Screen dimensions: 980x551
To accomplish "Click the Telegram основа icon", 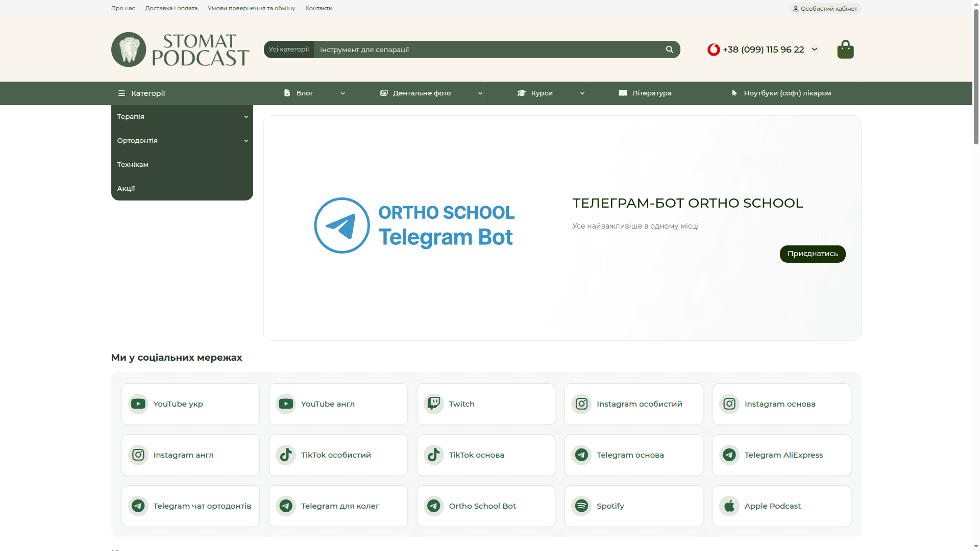I will click(x=581, y=455).
